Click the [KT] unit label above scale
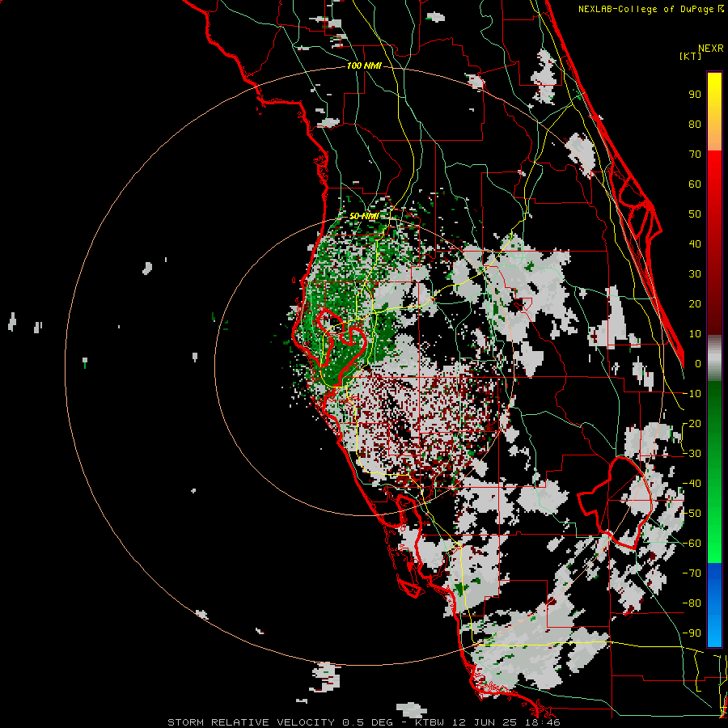 (x=690, y=56)
